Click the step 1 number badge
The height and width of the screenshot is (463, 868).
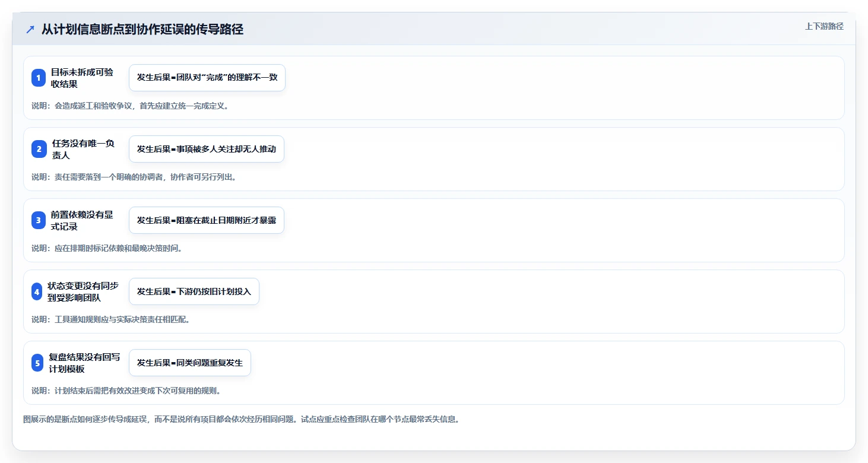coord(39,78)
